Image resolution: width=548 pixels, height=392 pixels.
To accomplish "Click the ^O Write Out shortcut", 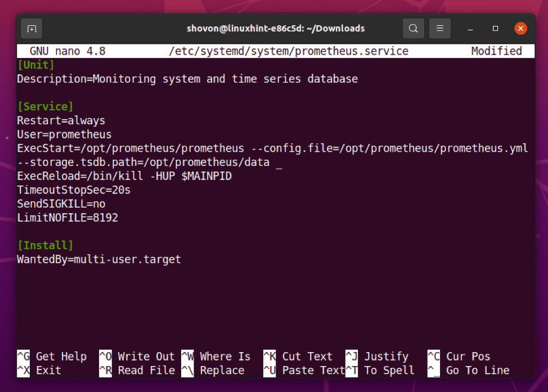I will click(137, 357).
